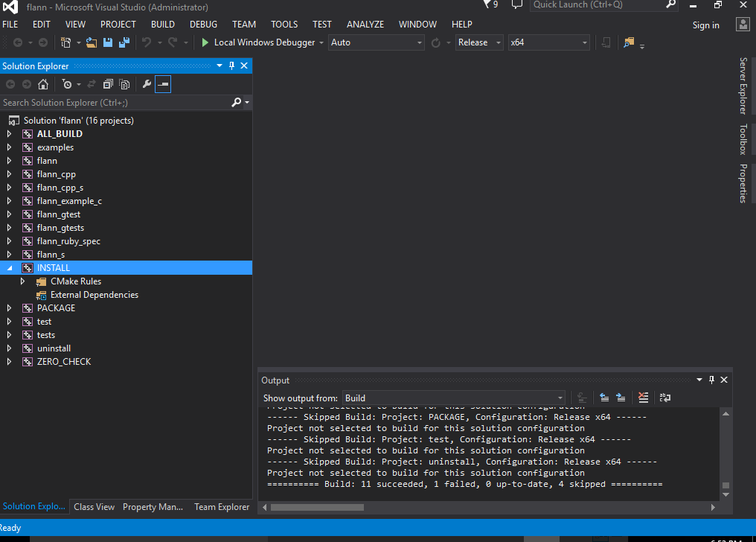This screenshot has height=542, width=756.
Task: Toggle auto-hide pin on Solution Explorer
Action: [x=232, y=66]
